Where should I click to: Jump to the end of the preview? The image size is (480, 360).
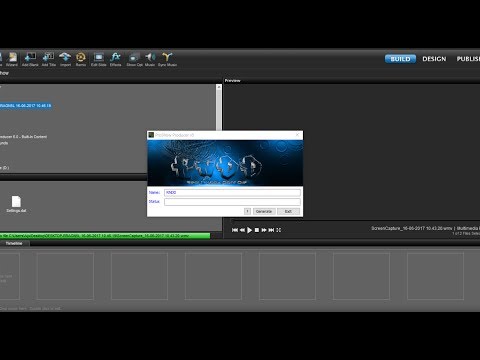point(271,230)
